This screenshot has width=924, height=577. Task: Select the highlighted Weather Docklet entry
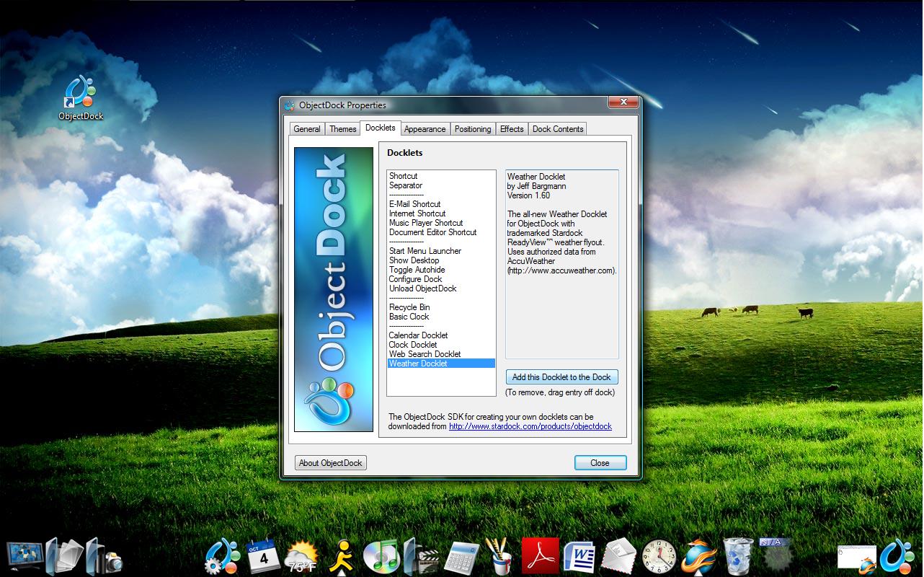click(x=441, y=364)
